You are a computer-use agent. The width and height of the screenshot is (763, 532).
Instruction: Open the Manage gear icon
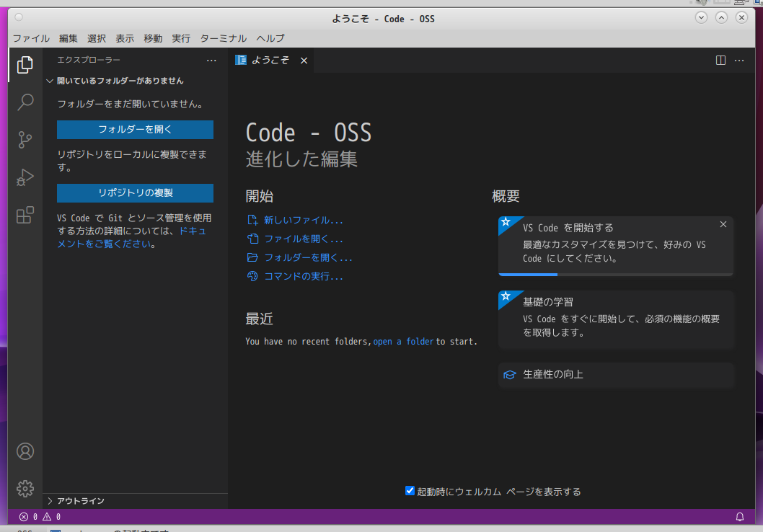coord(25,488)
